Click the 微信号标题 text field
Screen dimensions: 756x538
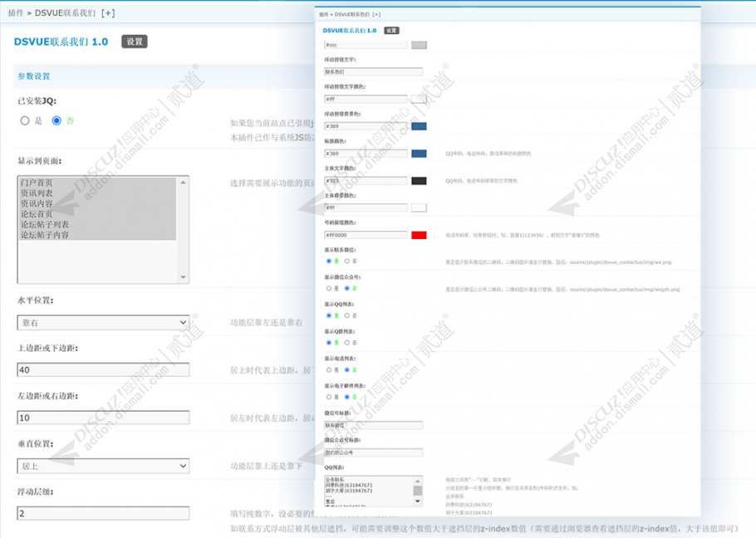point(374,425)
